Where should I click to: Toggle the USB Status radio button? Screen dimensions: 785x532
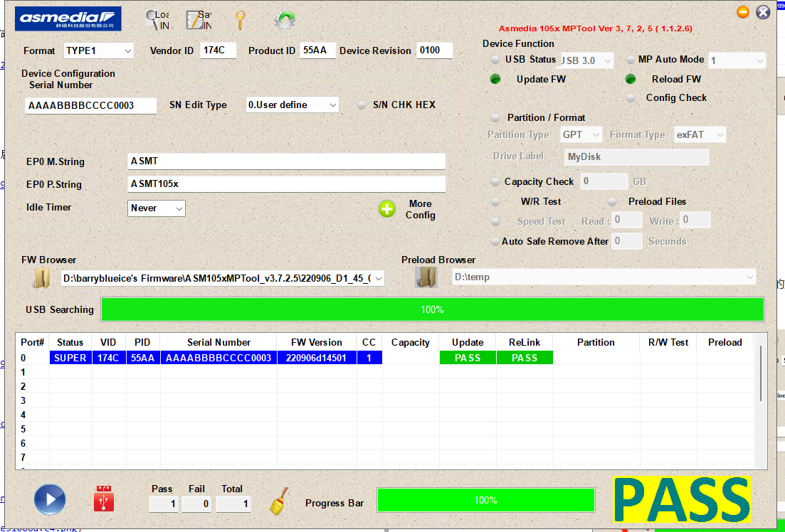495,60
